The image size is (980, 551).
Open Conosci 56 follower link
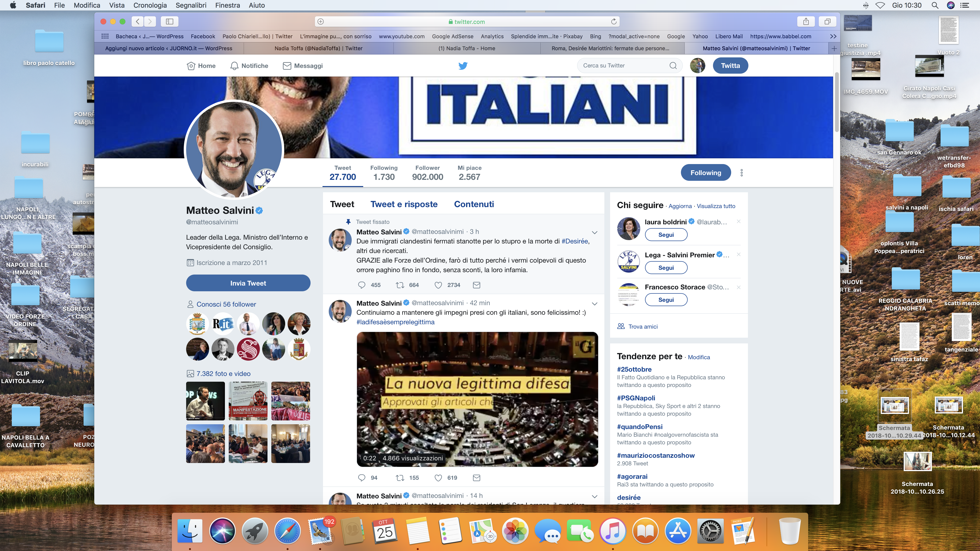click(226, 304)
